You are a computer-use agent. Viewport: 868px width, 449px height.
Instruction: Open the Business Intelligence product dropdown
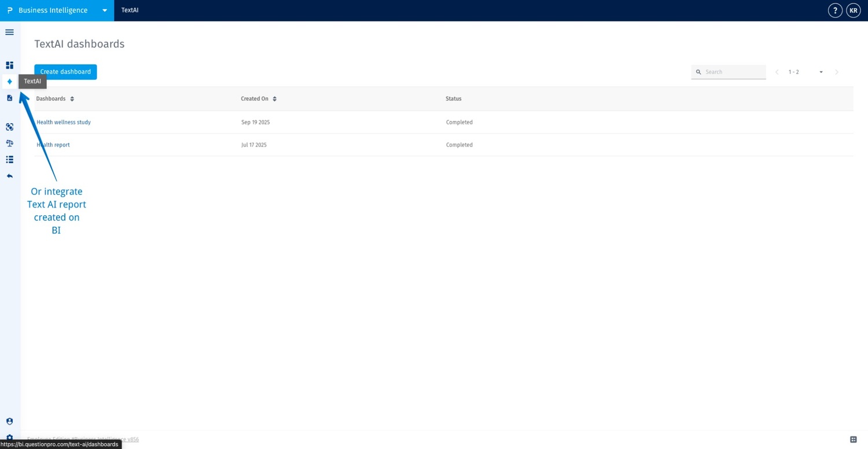[x=105, y=10]
